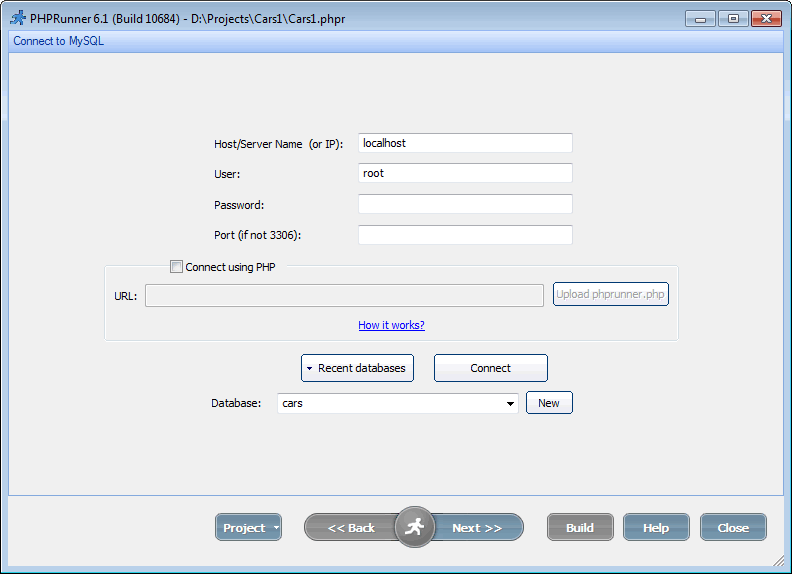The height and width of the screenshot is (574, 792).
Task: Click into the Password field
Action: (x=465, y=204)
